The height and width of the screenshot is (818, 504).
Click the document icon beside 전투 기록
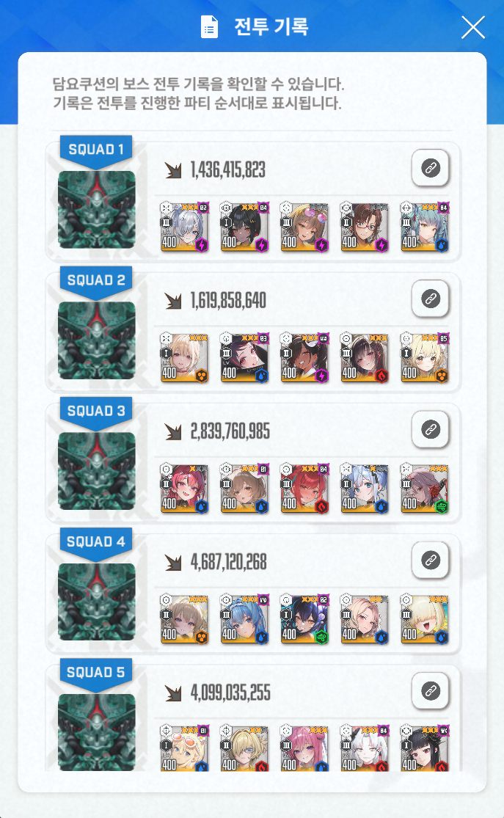[209, 26]
